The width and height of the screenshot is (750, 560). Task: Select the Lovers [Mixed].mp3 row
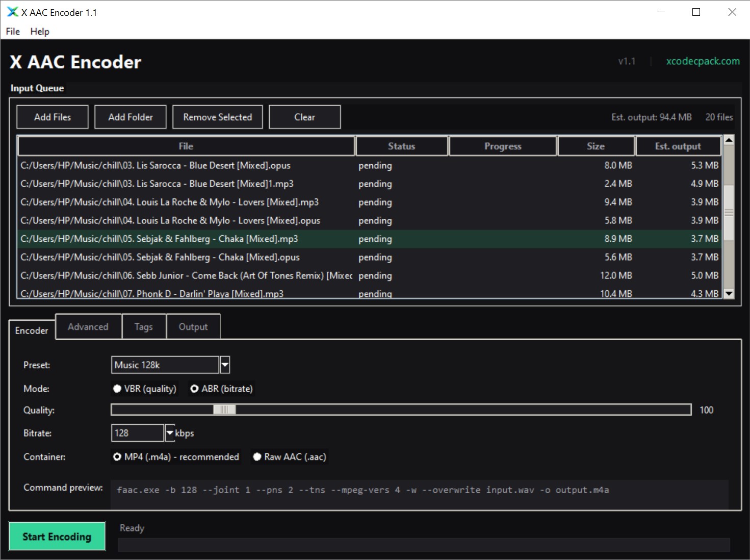[x=370, y=202]
